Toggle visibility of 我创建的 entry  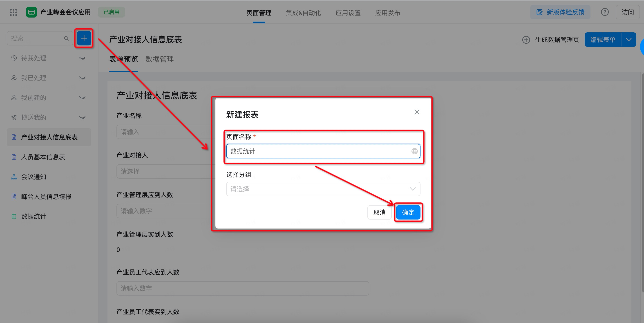pos(82,97)
